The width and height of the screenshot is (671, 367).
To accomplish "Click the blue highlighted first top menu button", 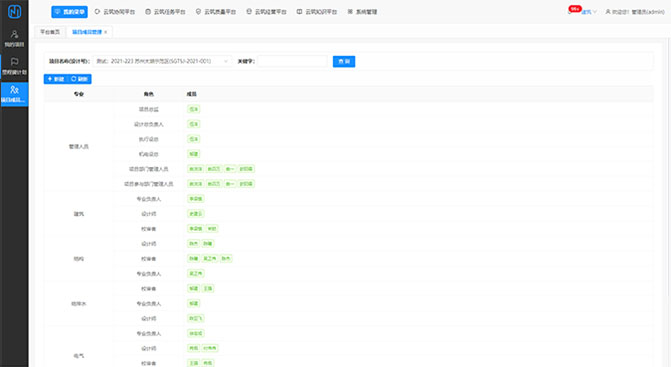I will 69,12.
